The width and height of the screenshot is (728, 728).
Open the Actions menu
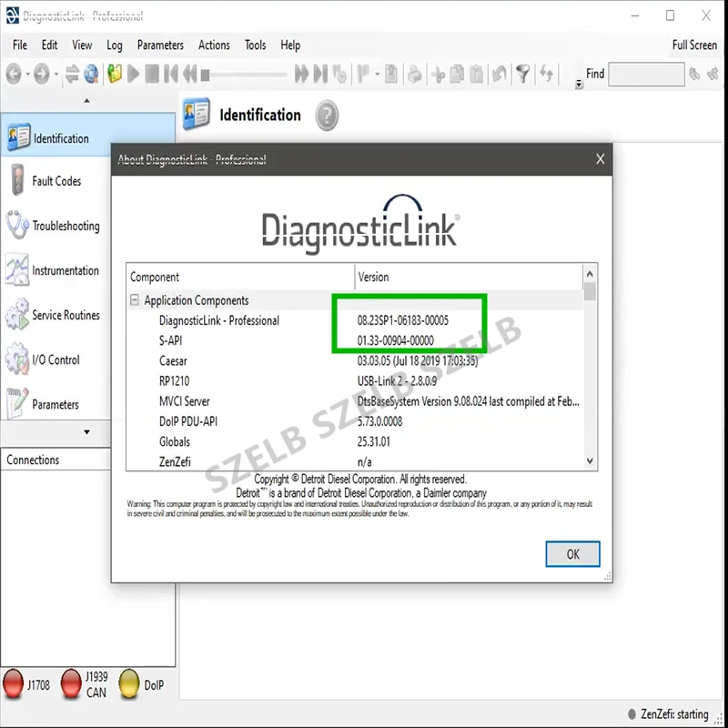214,45
